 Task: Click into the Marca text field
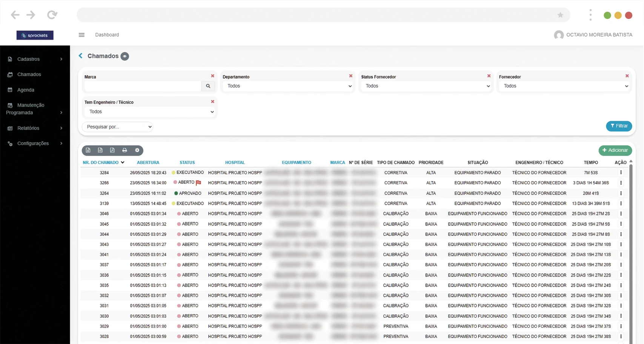tap(143, 86)
